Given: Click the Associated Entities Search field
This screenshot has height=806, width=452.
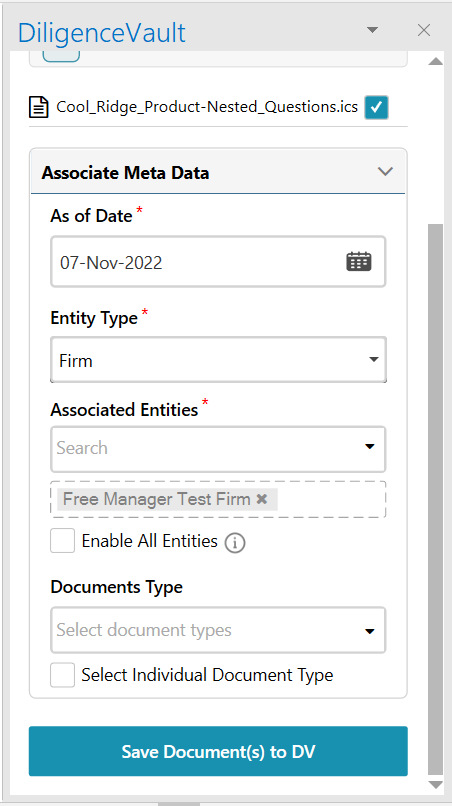Looking at the screenshot, I should (218, 449).
